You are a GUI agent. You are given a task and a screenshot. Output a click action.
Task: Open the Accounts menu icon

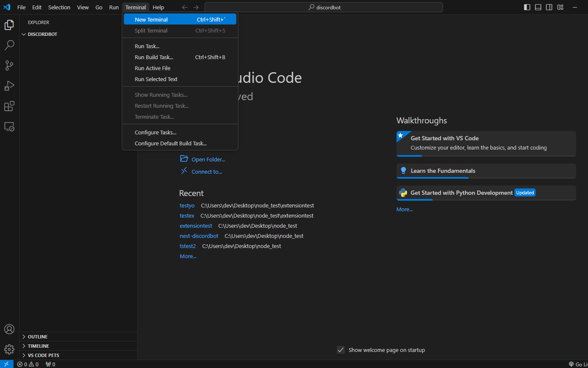click(9, 329)
